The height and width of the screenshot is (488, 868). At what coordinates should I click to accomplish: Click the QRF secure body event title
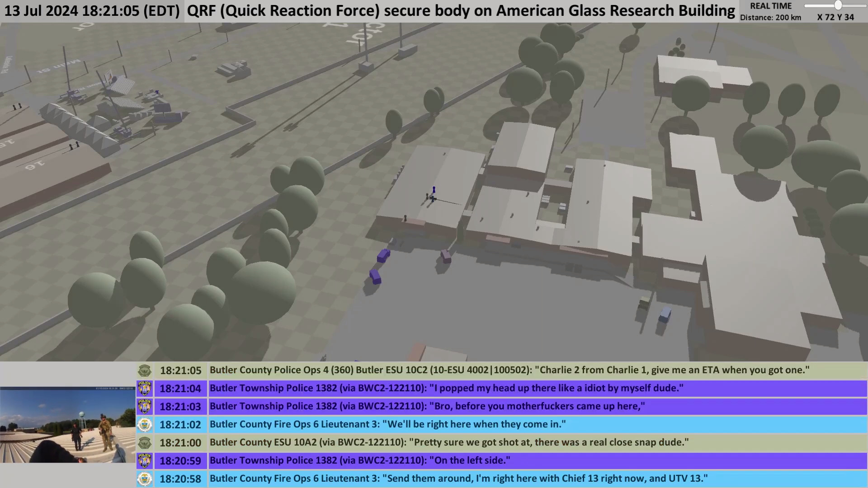click(x=461, y=11)
